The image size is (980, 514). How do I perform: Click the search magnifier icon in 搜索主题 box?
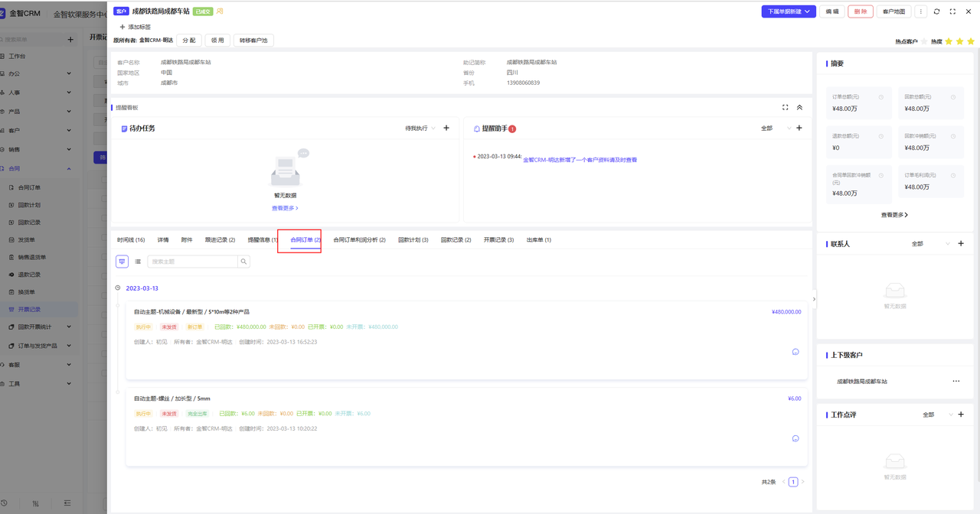(243, 262)
